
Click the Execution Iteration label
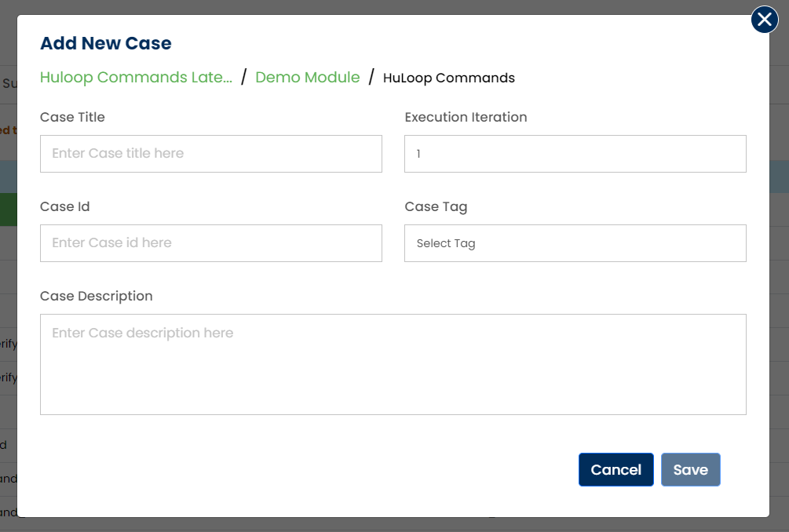tap(466, 117)
